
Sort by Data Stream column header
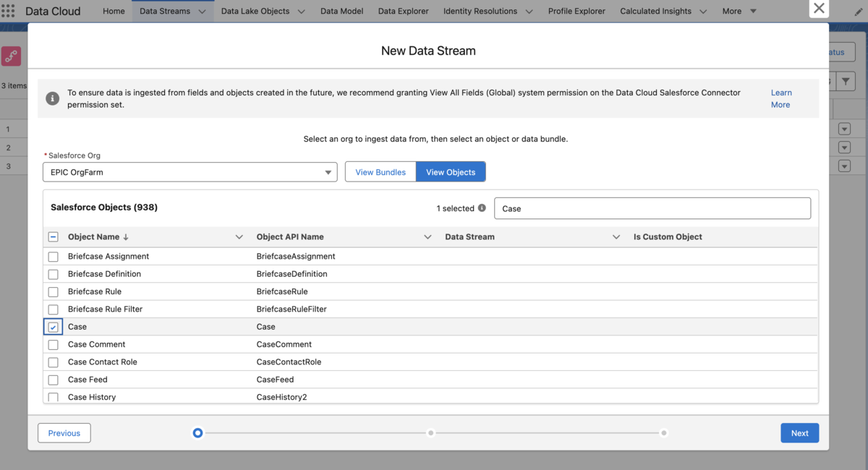pos(470,237)
